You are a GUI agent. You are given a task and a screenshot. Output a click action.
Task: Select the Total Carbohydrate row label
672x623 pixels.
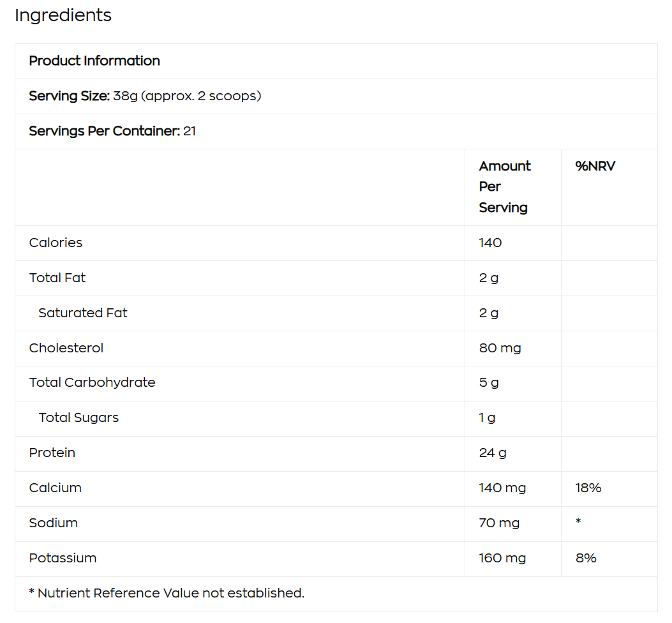point(92,382)
